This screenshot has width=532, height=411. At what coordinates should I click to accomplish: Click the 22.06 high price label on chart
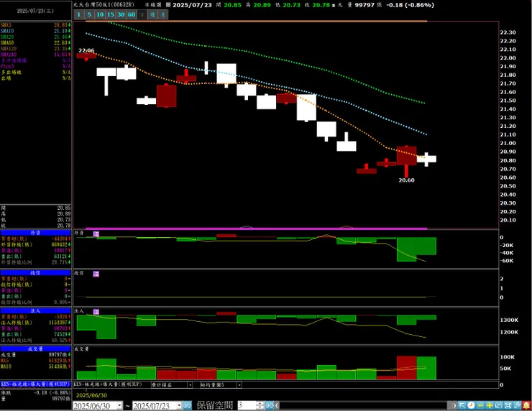[86, 50]
